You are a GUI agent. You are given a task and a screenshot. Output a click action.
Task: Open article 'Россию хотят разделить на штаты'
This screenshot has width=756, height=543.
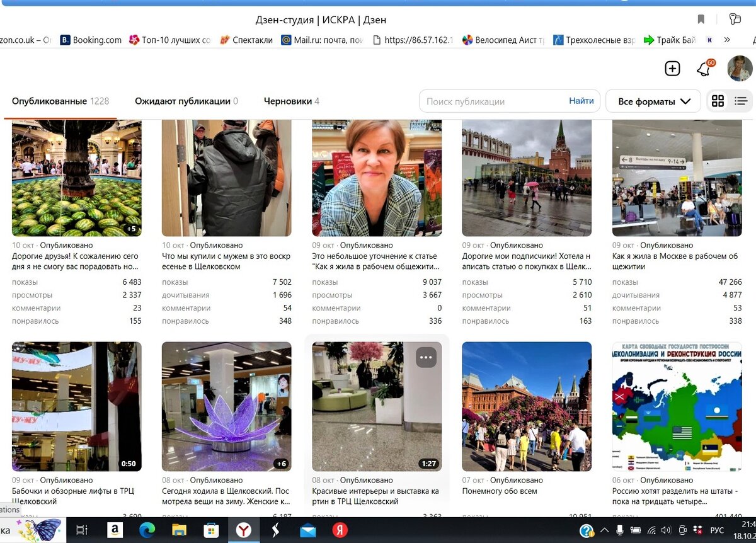pos(675,496)
